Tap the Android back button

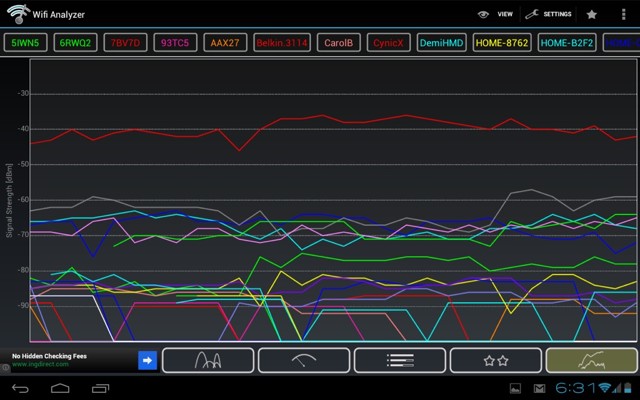click(20, 388)
